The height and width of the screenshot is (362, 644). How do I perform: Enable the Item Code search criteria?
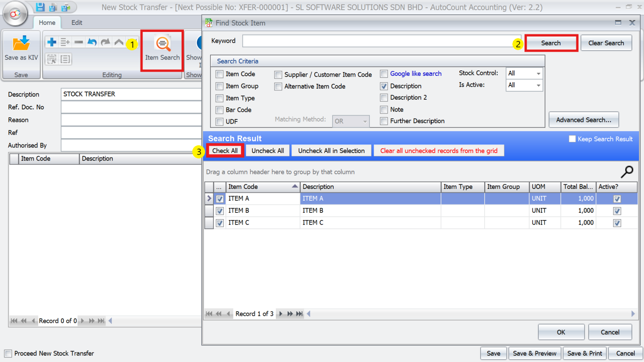(x=219, y=74)
